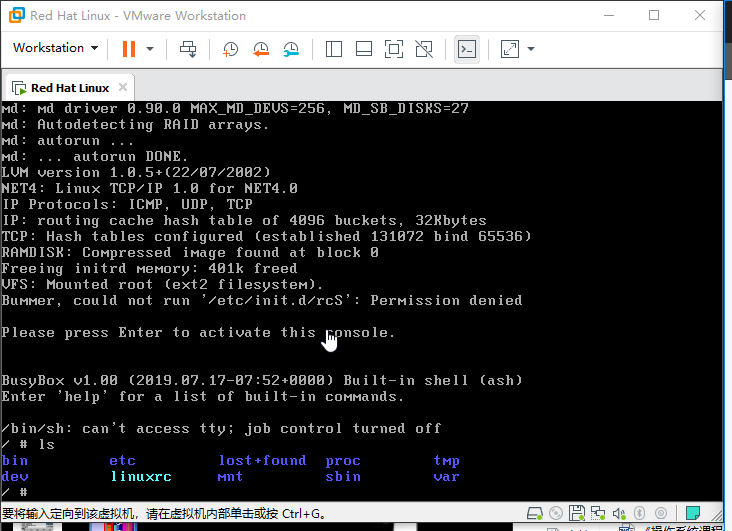The height and width of the screenshot is (531, 732).
Task: Click the 'mnt' directory name
Action: (230, 477)
